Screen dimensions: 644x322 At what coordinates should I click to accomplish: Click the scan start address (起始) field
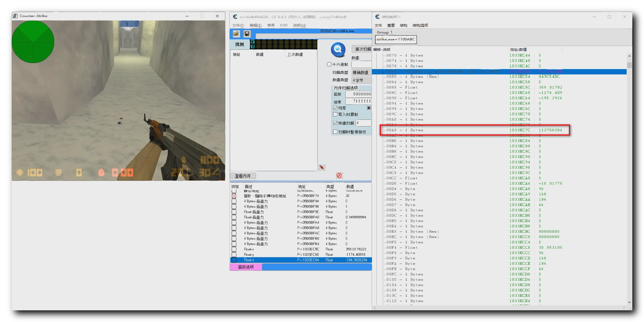[x=358, y=94]
